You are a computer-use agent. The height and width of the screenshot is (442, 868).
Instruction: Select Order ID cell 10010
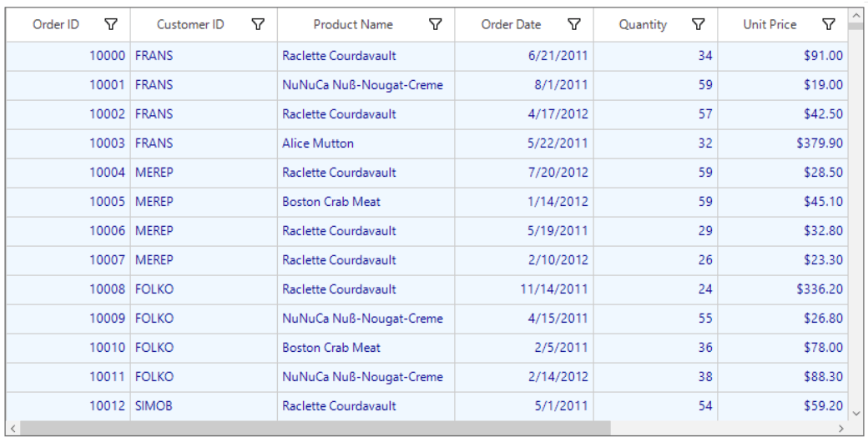[68, 348]
